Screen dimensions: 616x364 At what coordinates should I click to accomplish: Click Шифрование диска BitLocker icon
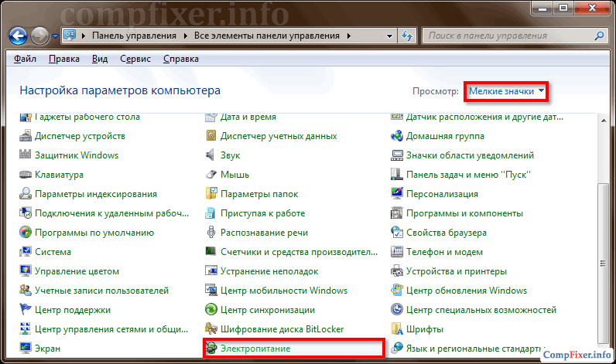click(211, 328)
